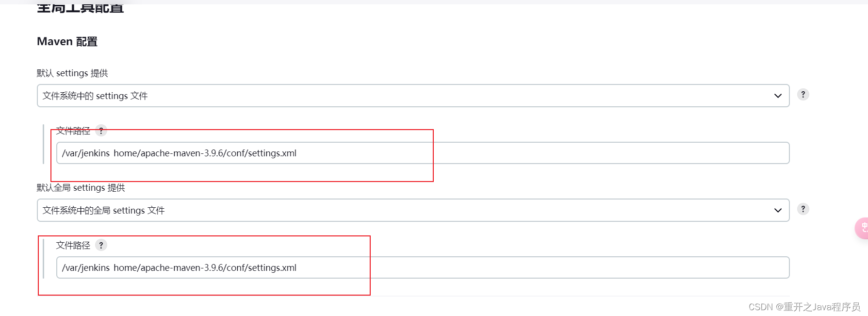Click the CSDN author watermark text
The image size is (868, 316).
pos(804,307)
